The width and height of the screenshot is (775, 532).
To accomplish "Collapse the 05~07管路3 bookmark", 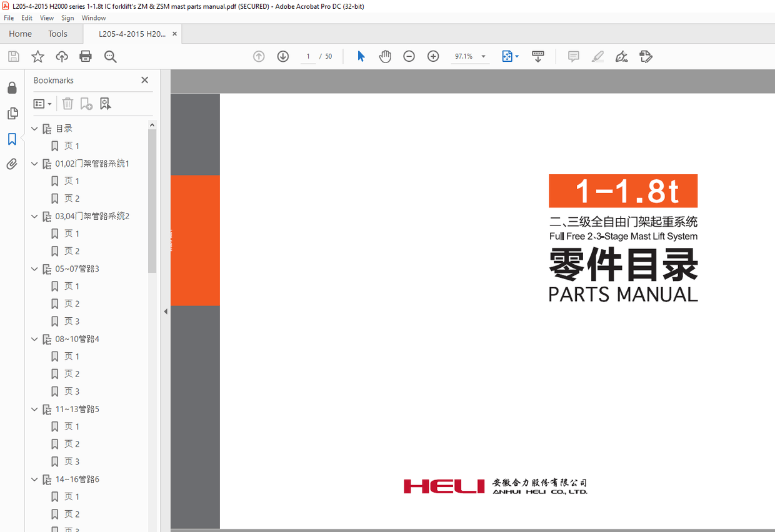I will 35,269.
